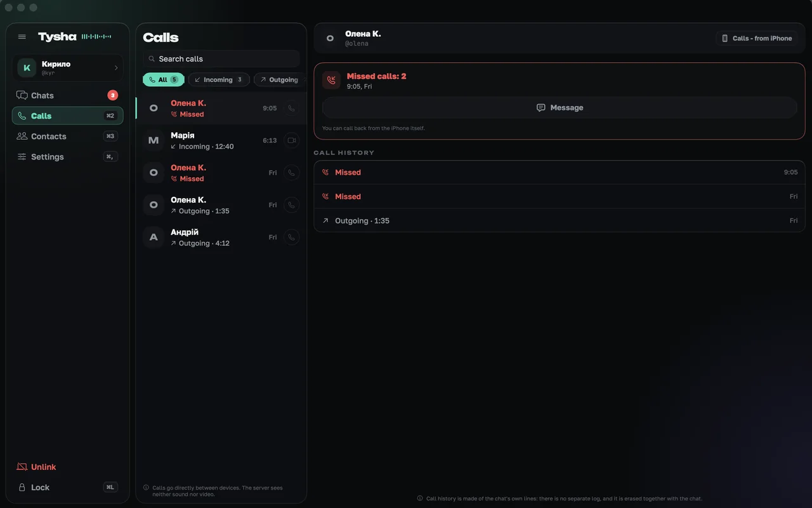
Task: Click Олена К. avatar in the detail header
Action: pyautogui.click(x=330, y=38)
